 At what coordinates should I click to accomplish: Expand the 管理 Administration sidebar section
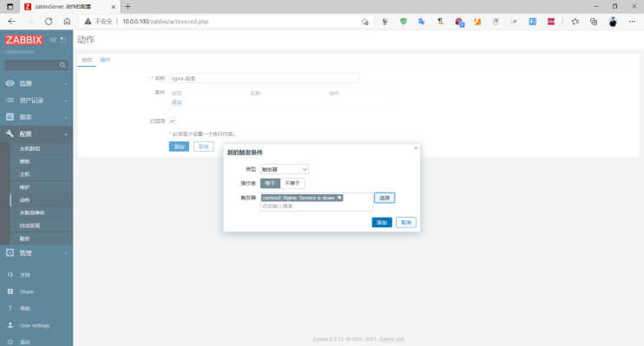pyautogui.click(x=36, y=253)
